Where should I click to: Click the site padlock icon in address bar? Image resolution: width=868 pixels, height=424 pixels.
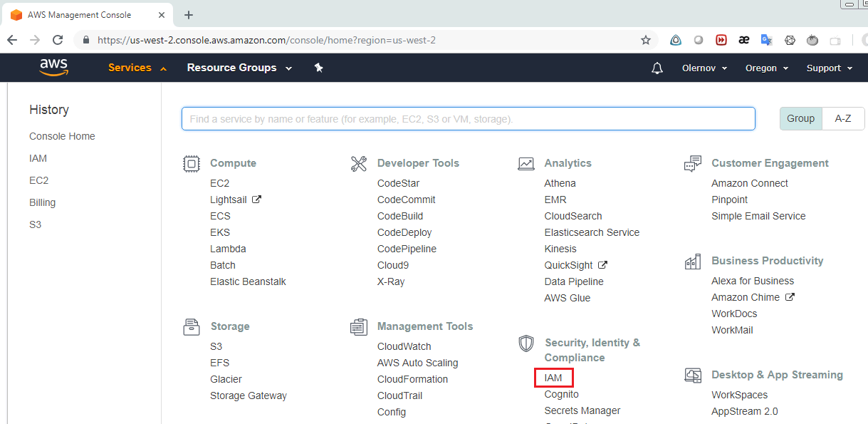86,40
